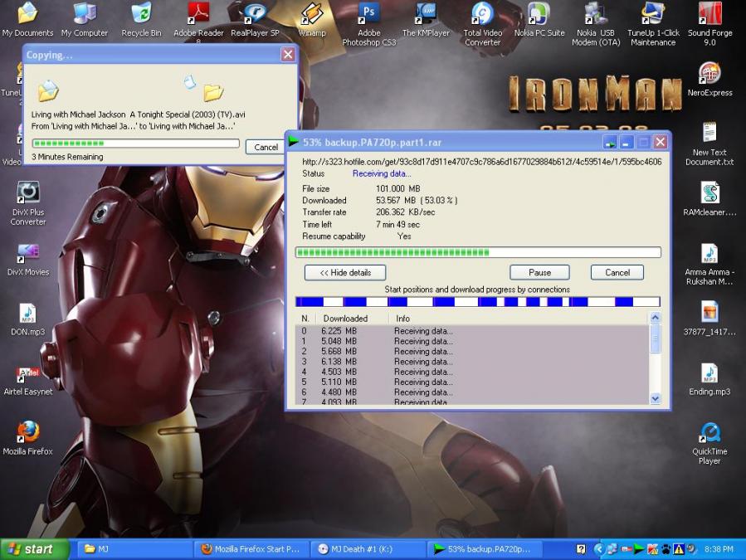Screen dimensions: 746x560
Task: Click the connections list scroll down arrow
Action: click(x=655, y=398)
